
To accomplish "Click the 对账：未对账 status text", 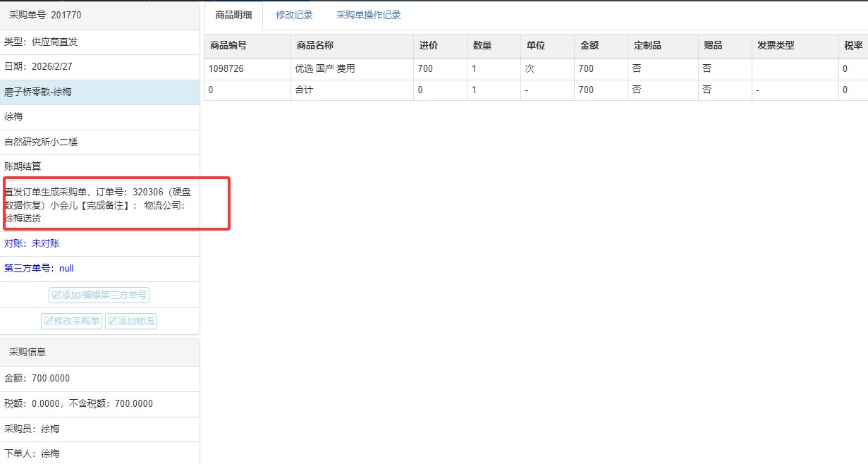I will (x=32, y=243).
